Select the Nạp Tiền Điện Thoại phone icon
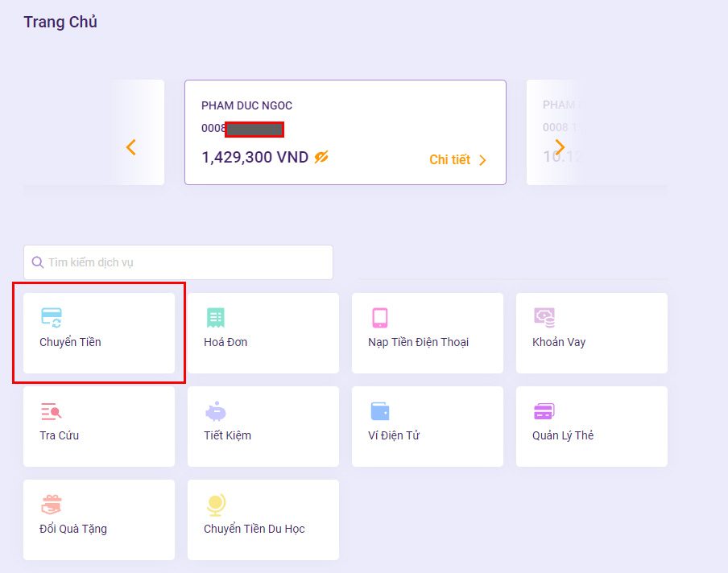 pos(379,317)
